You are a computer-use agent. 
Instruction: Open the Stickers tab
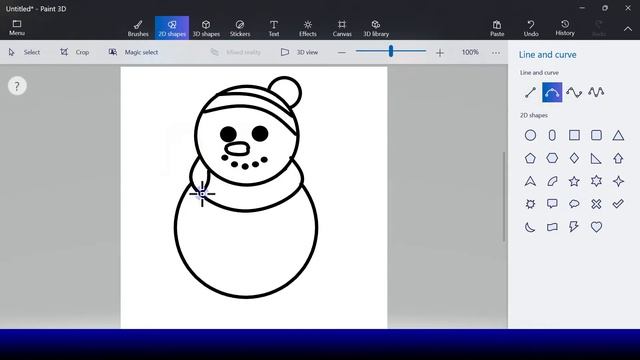click(x=240, y=28)
